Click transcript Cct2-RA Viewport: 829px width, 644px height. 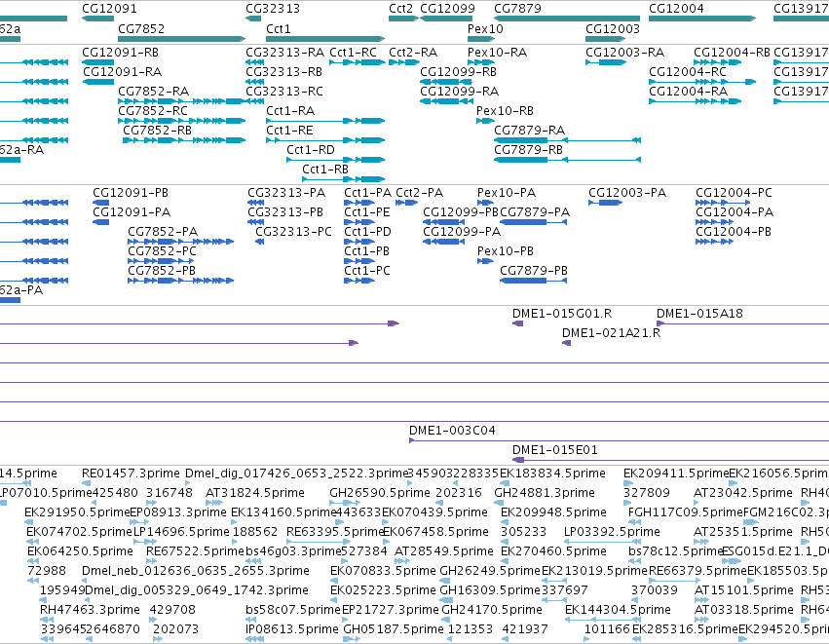point(413,53)
